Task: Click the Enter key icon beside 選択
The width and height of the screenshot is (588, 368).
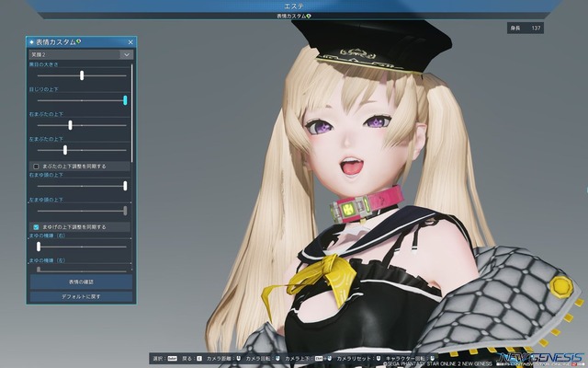Action: coord(172,359)
